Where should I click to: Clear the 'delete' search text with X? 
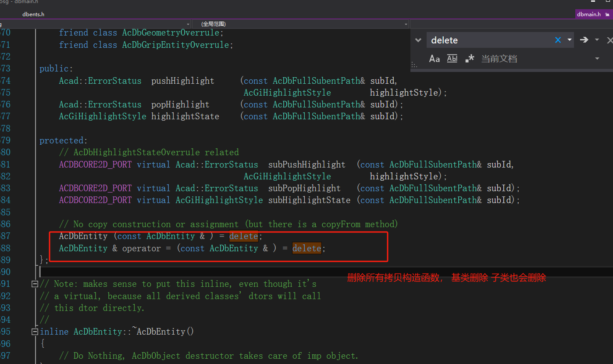pyautogui.click(x=558, y=40)
